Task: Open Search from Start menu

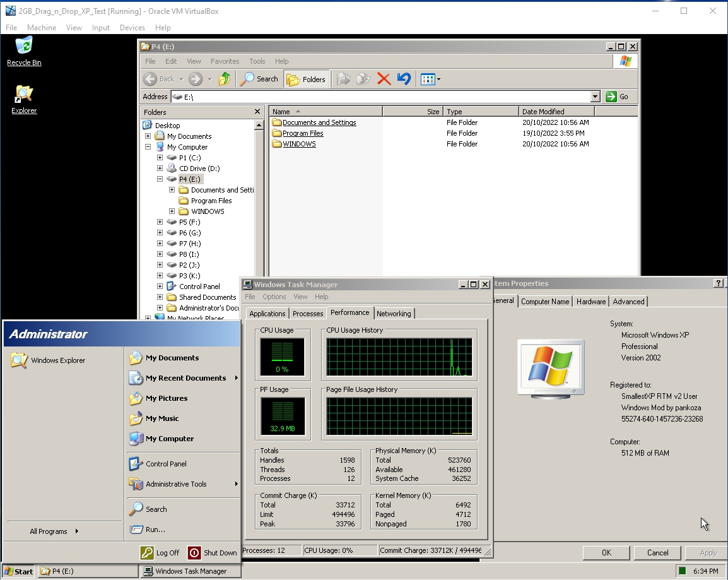Action: [184, 509]
